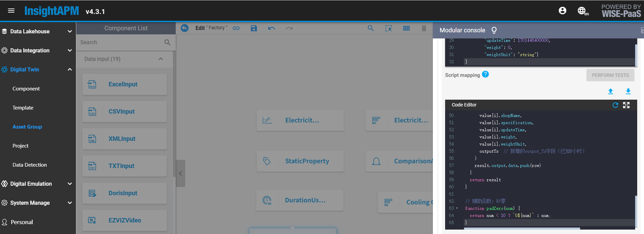Click the download arrow above Code Editor

click(628, 91)
